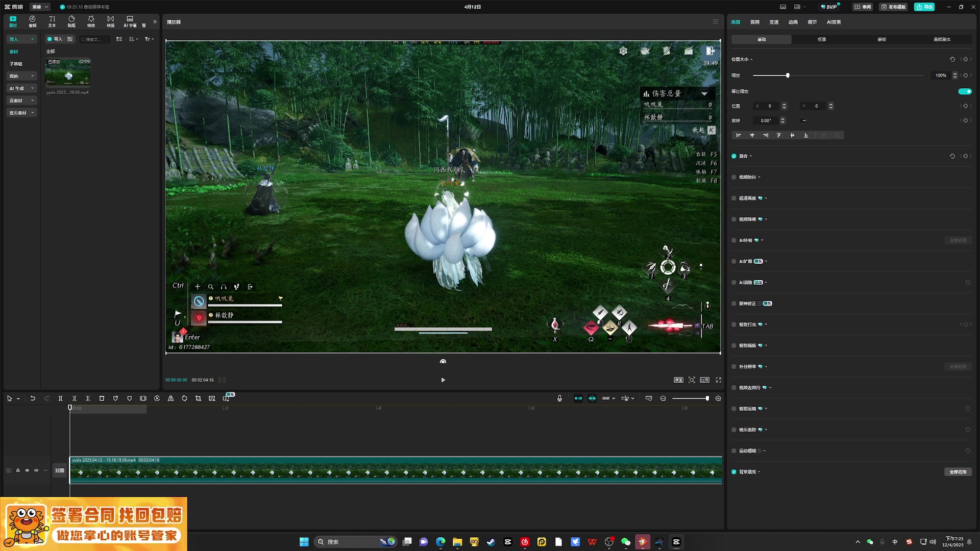Select the 抠像 sub-tab
Screen dimensions: 980x551
(822, 39)
